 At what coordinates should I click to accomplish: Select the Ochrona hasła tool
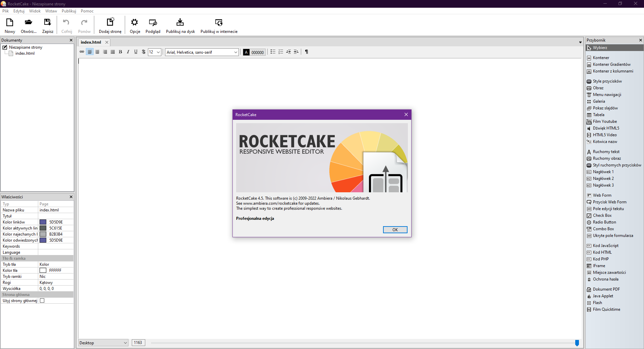pyautogui.click(x=605, y=279)
